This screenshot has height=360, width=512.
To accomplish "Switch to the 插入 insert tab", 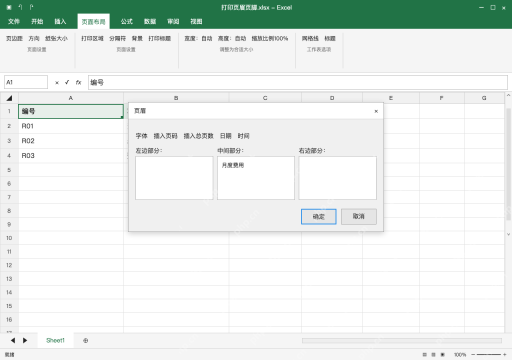I will [60, 21].
